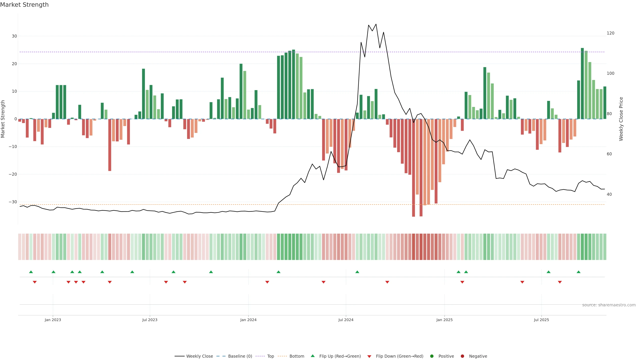The width and height of the screenshot is (644, 362).
Task: Click the Jul 2024 x-axis label
Action: [346, 320]
